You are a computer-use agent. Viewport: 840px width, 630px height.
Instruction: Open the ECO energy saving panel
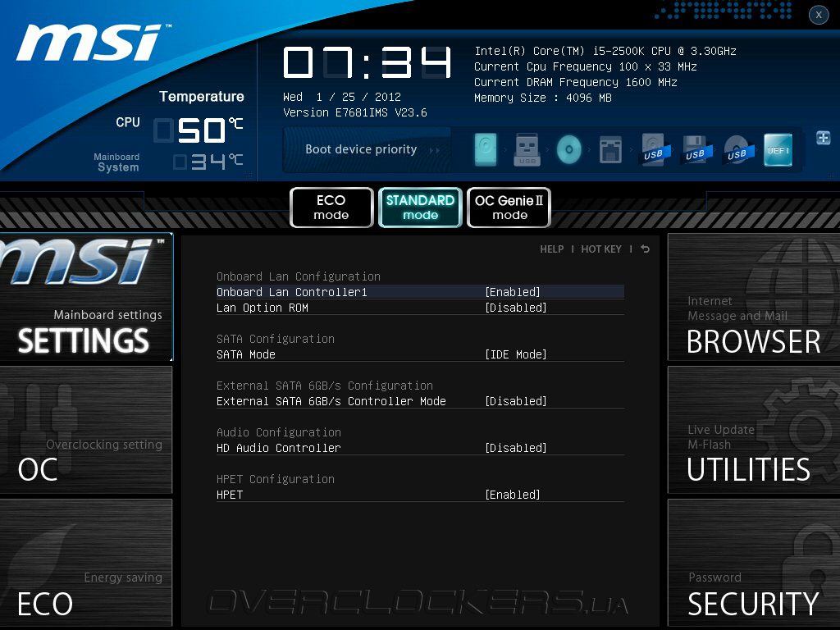click(x=86, y=563)
